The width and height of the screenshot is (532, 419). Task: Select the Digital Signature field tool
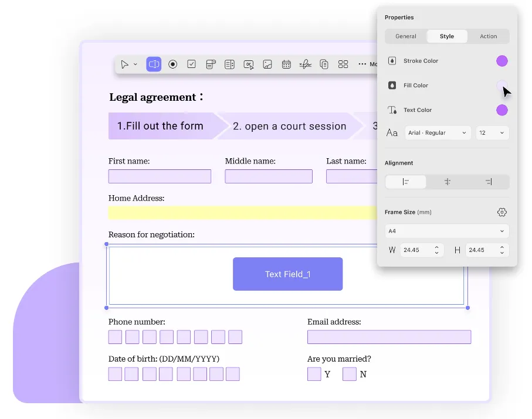306,64
